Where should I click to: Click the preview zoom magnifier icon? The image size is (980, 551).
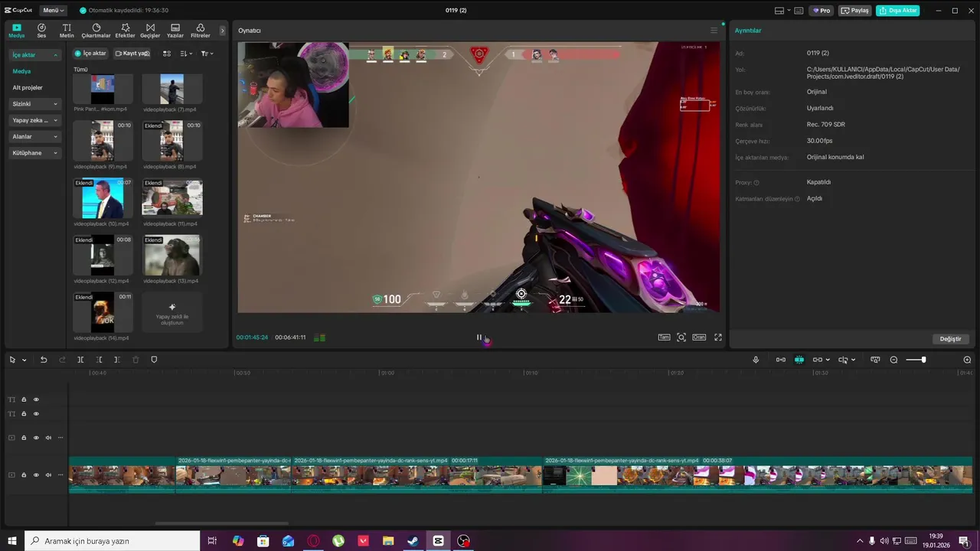click(x=681, y=337)
